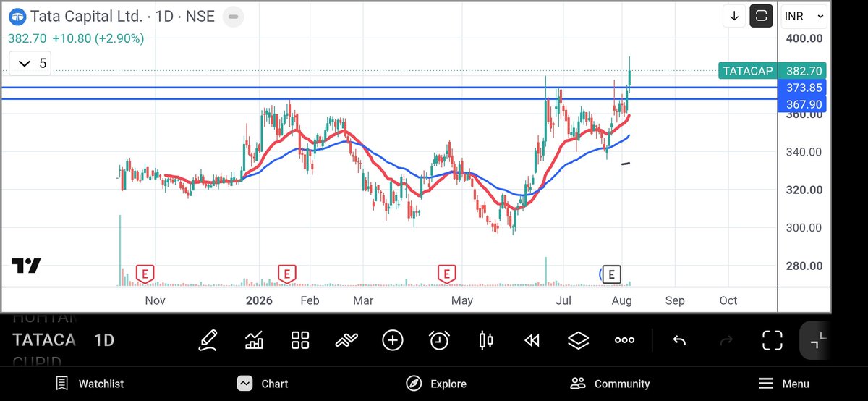Choose candlestick chart style icon

coord(486,340)
